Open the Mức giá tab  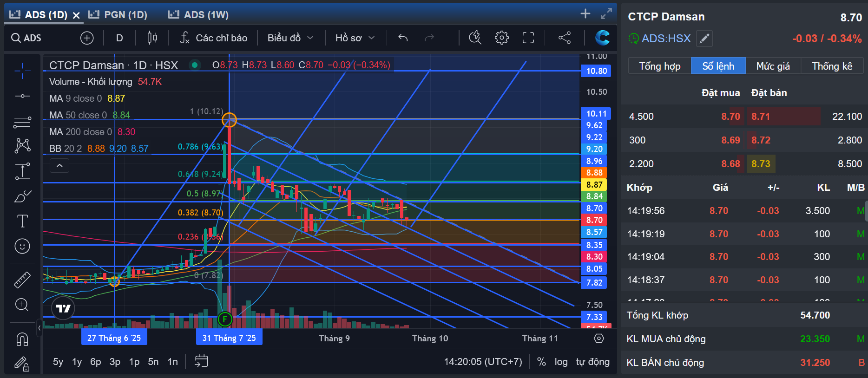[x=773, y=66]
